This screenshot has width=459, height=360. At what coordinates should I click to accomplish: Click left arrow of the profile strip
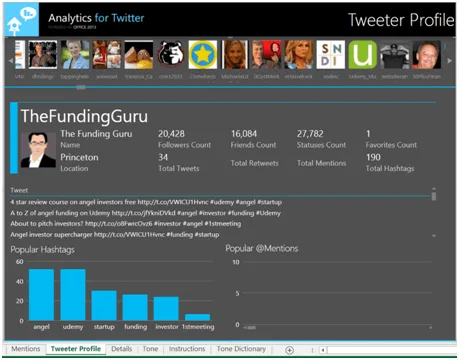tap(11, 61)
